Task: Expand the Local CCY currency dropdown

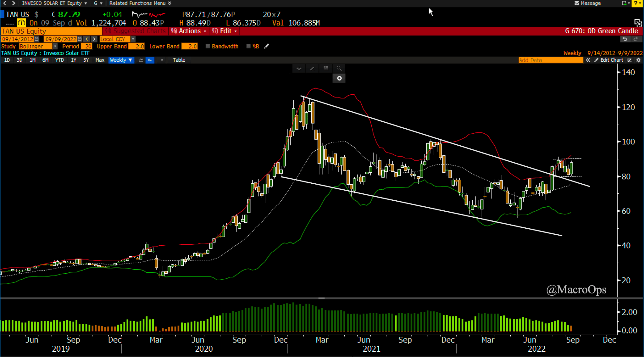Action: [x=133, y=39]
